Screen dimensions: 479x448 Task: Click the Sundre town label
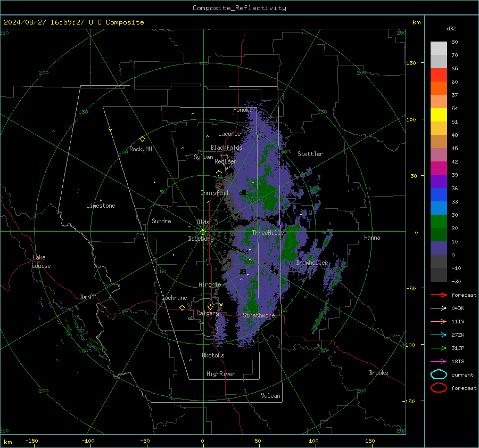pos(161,221)
